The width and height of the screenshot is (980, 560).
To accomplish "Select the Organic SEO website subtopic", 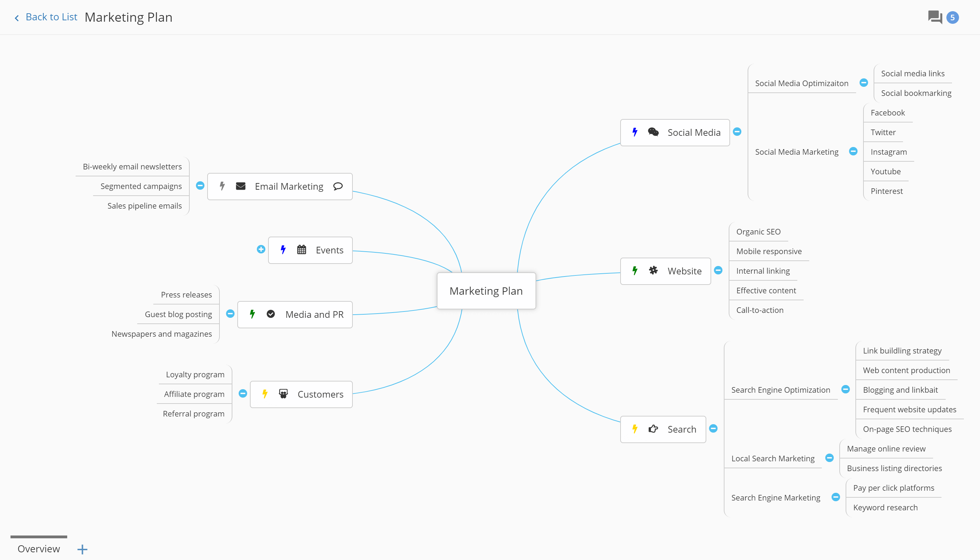I will point(759,231).
